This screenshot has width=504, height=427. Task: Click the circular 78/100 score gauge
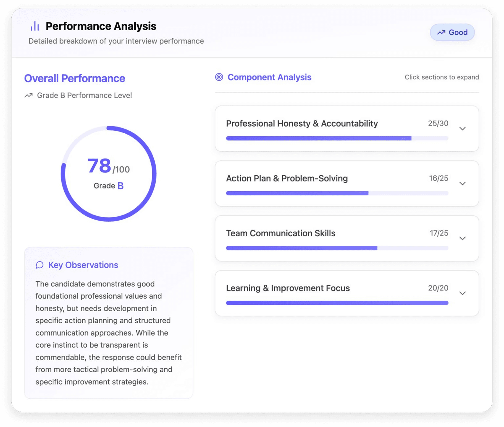pos(109,174)
